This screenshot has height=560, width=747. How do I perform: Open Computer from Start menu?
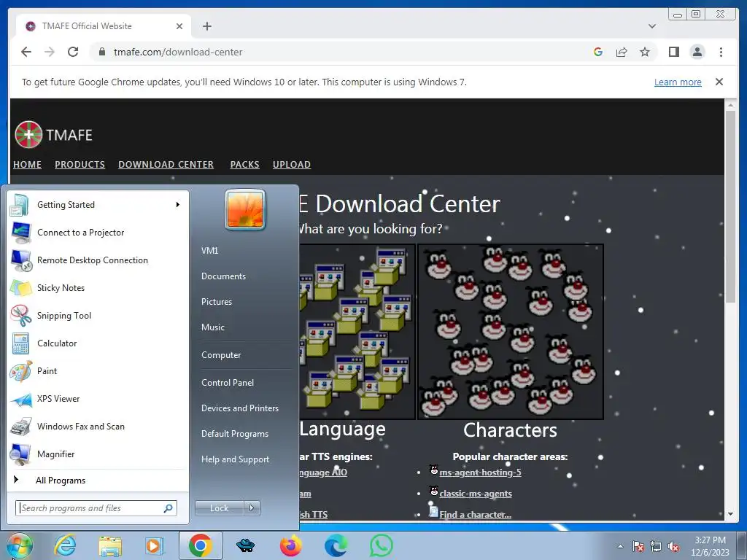pyautogui.click(x=221, y=355)
